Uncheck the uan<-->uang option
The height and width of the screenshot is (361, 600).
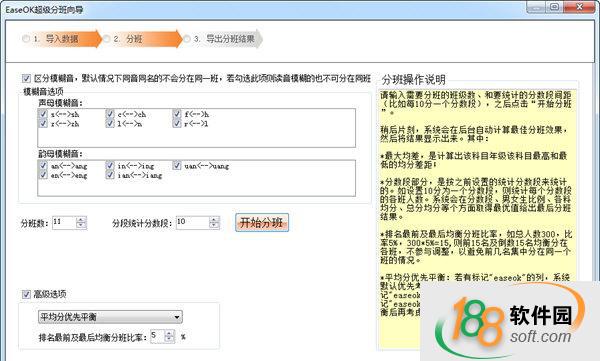pyautogui.click(x=176, y=165)
